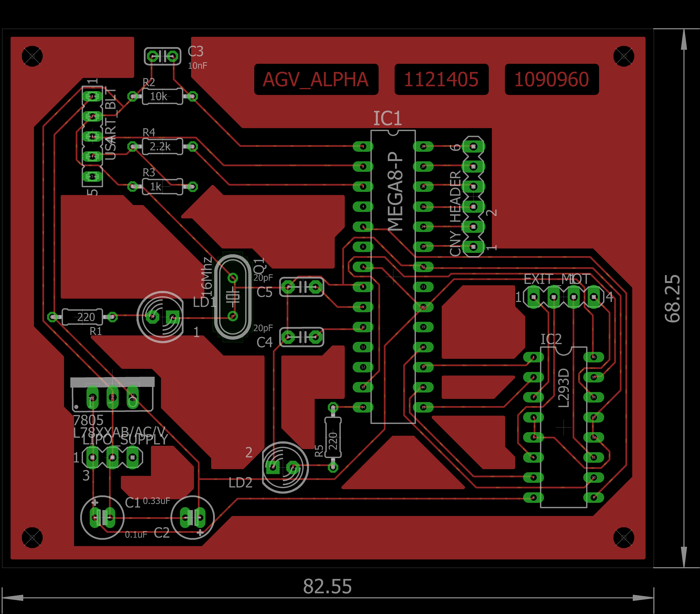Click pin 28 pad of IC1
The width and height of the screenshot is (700, 614).
click(423, 147)
